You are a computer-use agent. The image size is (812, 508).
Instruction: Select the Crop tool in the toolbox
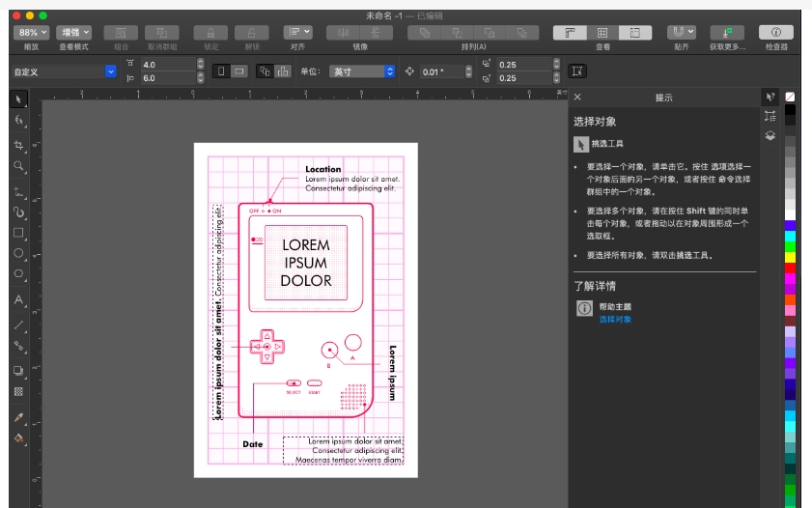pos(18,145)
